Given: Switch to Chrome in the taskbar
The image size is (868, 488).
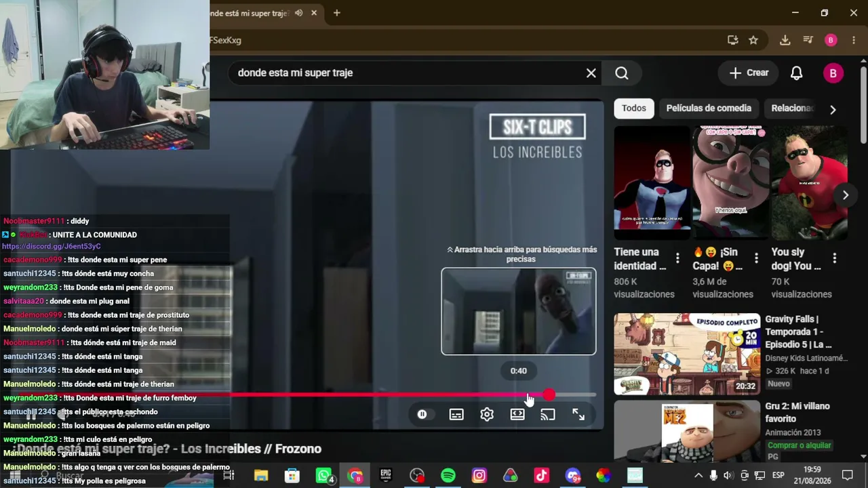Looking at the screenshot, I should pos(355,476).
